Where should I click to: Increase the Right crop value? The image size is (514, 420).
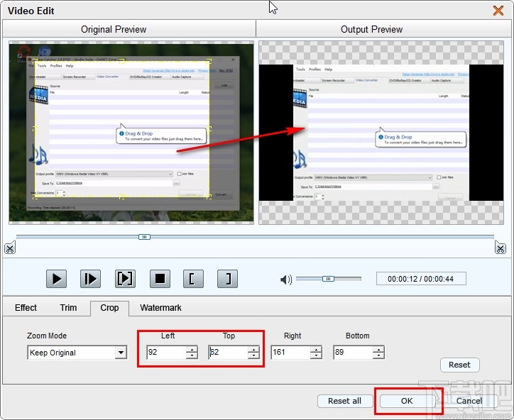point(317,349)
